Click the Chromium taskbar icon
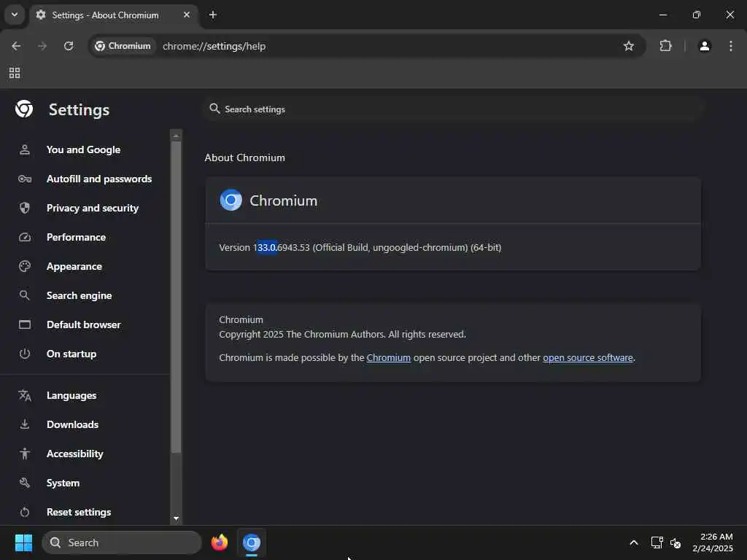The height and width of the screenshot is (560, 747). pyautogui.click(x=252, y=542)
